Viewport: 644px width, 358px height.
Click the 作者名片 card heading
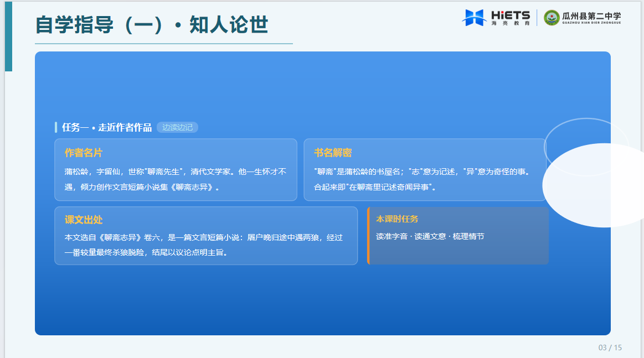click(x=84, y=153)
